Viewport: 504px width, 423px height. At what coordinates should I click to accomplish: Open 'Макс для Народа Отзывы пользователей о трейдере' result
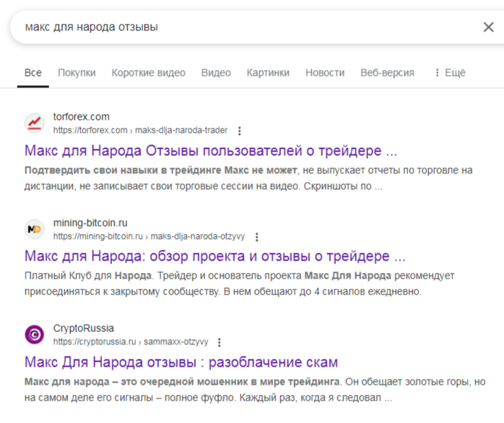[211, 150]
